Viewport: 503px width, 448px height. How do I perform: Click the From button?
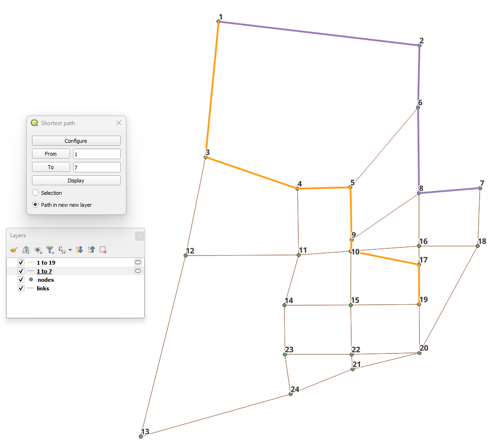51,153
